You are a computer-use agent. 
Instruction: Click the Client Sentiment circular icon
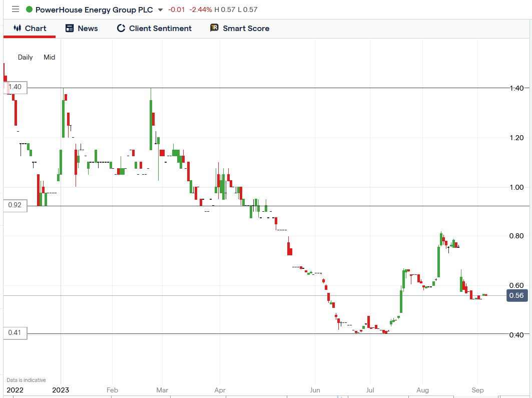pyautogui.click(x=121, y=28)
